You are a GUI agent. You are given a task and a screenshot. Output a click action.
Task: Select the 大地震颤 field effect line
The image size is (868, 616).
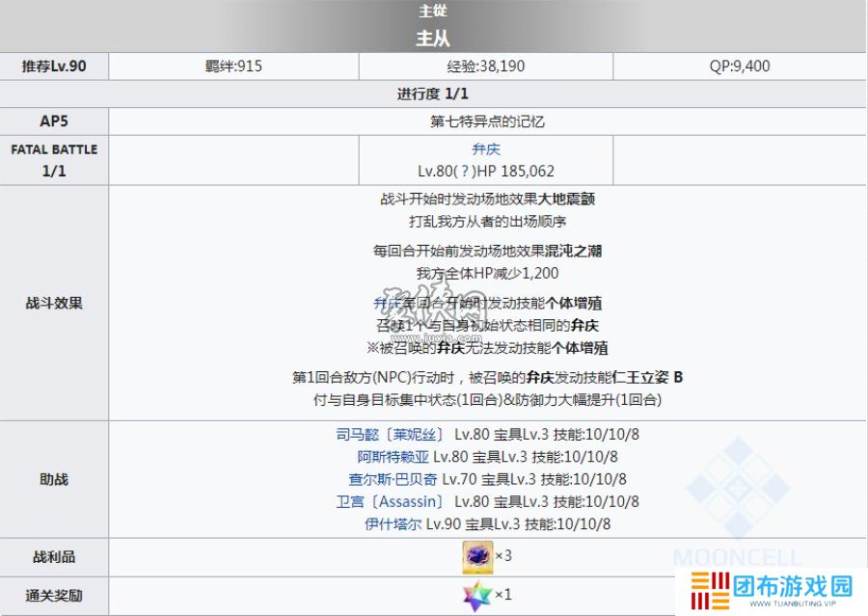487,200
